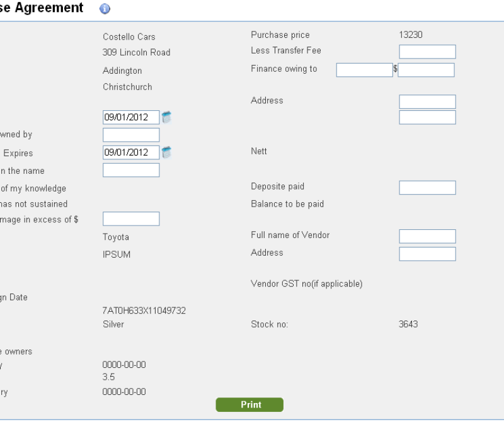This screenshot has width=504, height=422.
Task: Click the Deposite paid input field
Action: point(428,188)
